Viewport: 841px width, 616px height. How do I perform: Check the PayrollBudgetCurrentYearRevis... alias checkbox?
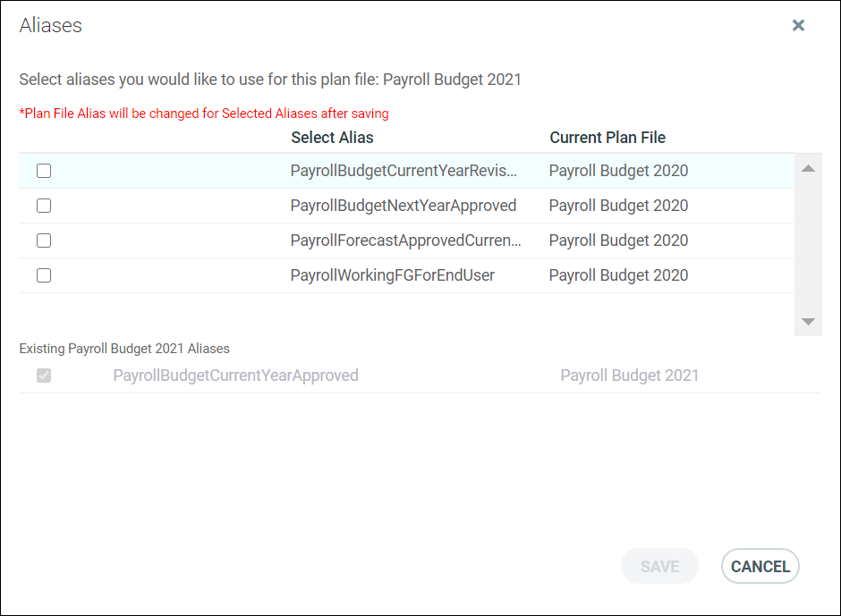pyautogui.click(x=44, y=171)
